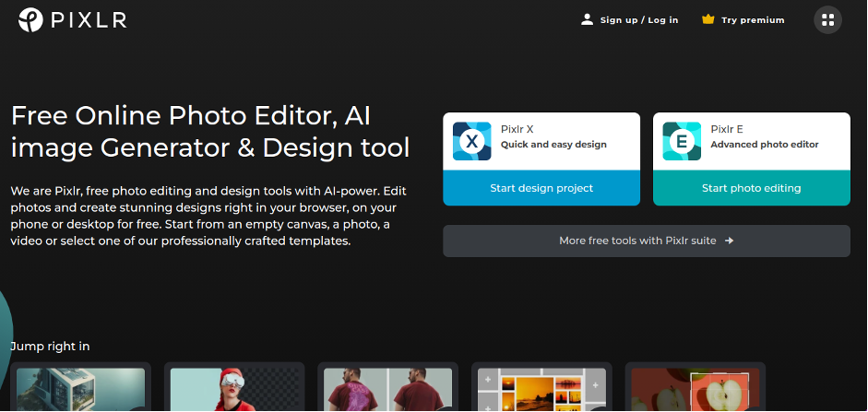Expand More free tools with Pixlr suite
The image size is (868, 412).
(646, 241)
